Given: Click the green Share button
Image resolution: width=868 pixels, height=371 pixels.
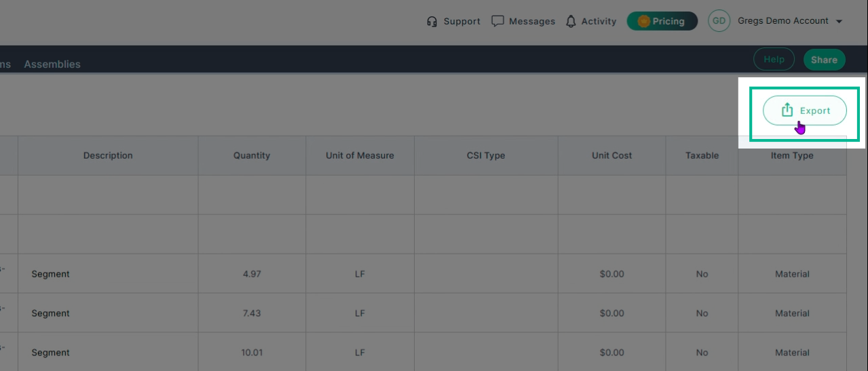Looking at the screenshot, I should [x=824, y=60].
